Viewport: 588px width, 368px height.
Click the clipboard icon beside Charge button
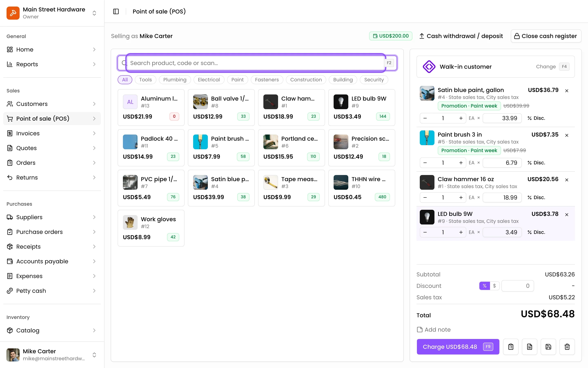coord(511,347)
